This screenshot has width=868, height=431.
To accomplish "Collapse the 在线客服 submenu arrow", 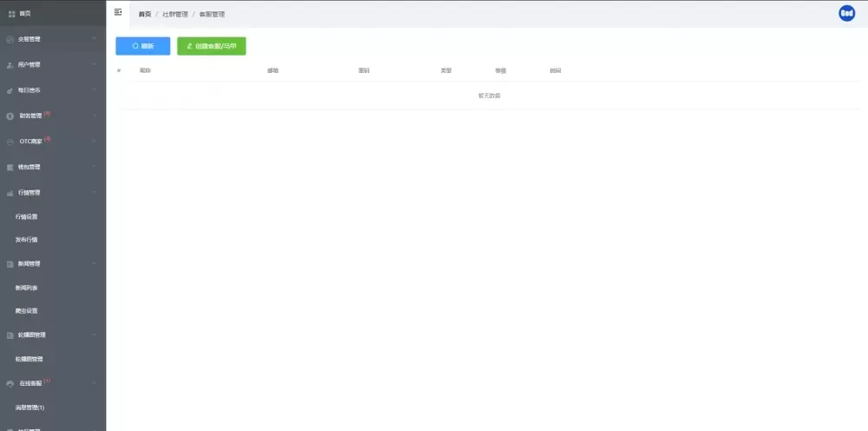I will [x=94, y=383].
